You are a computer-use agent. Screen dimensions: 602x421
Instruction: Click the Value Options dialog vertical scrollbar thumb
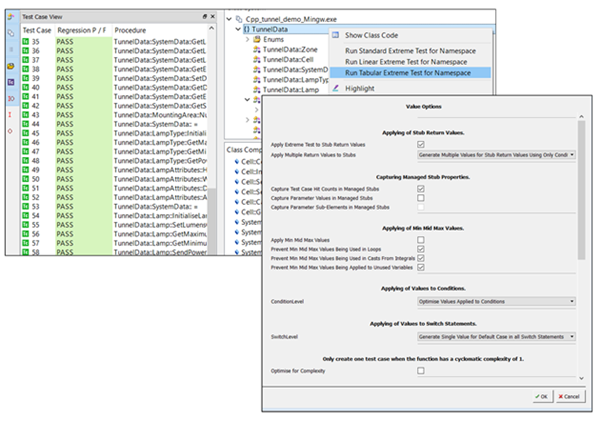coord(581,190)
